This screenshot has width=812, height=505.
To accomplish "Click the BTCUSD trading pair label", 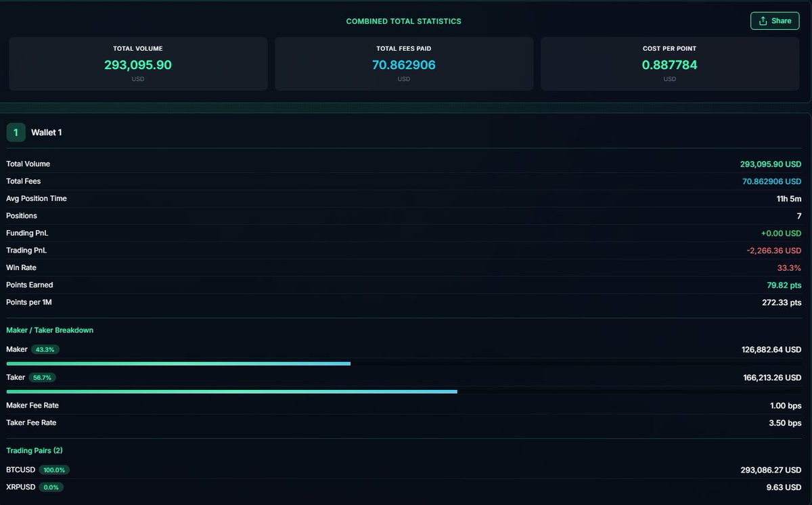I will click(20, 470).
